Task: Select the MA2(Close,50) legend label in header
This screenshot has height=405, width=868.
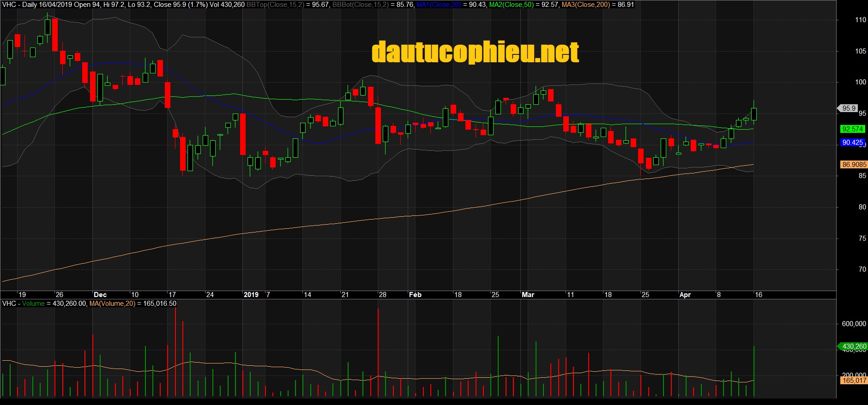Action: pos(511,5)
